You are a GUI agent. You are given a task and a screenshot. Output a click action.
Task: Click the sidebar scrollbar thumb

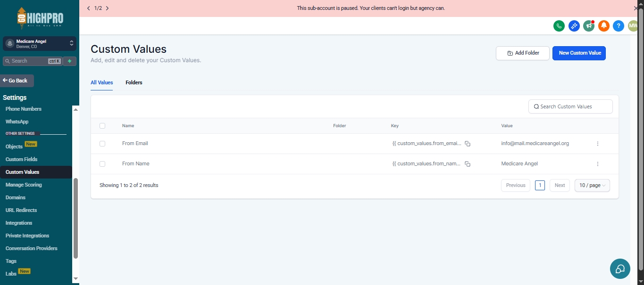pyautogui.click(x=75, y=218)
